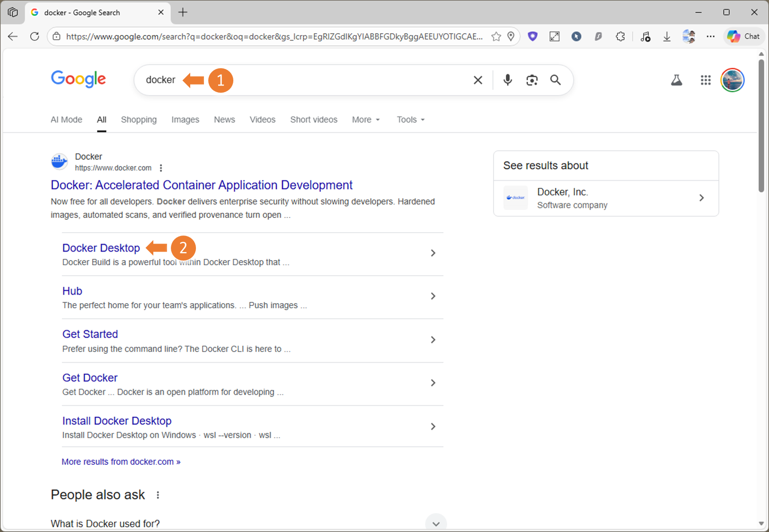Open the browser settings three-dots menu
The width and height of the screenshot is (769, 532).
click(x=710, y=36)
